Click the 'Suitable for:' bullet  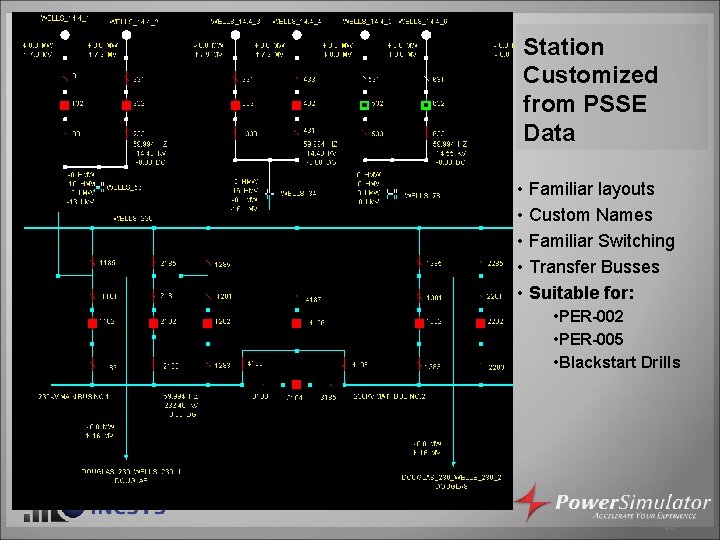pos(581,292)
